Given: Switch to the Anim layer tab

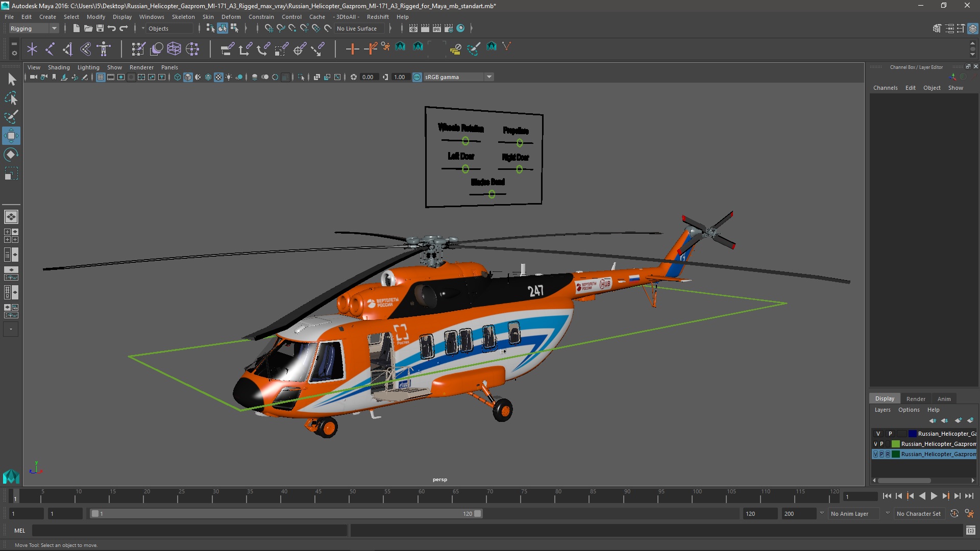Looking at the screenshot, I should [944, 399].
